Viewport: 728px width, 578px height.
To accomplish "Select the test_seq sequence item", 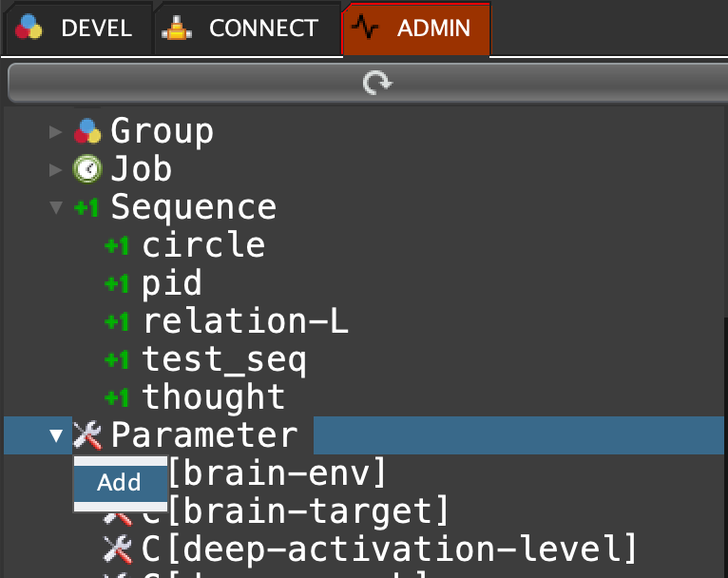I will point(224,359).
